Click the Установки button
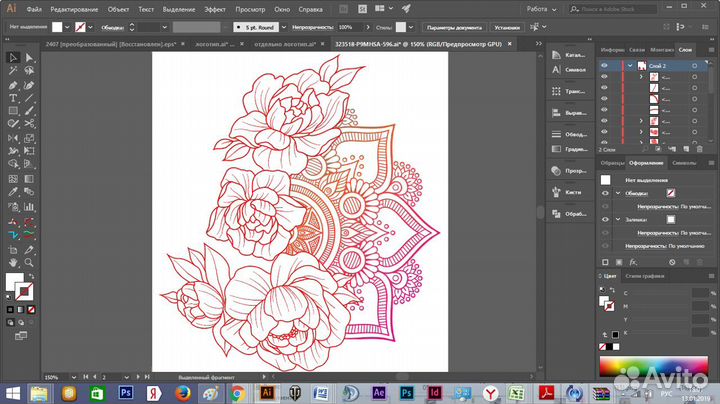This screenshot has width=720, height=404. (506, 27)
